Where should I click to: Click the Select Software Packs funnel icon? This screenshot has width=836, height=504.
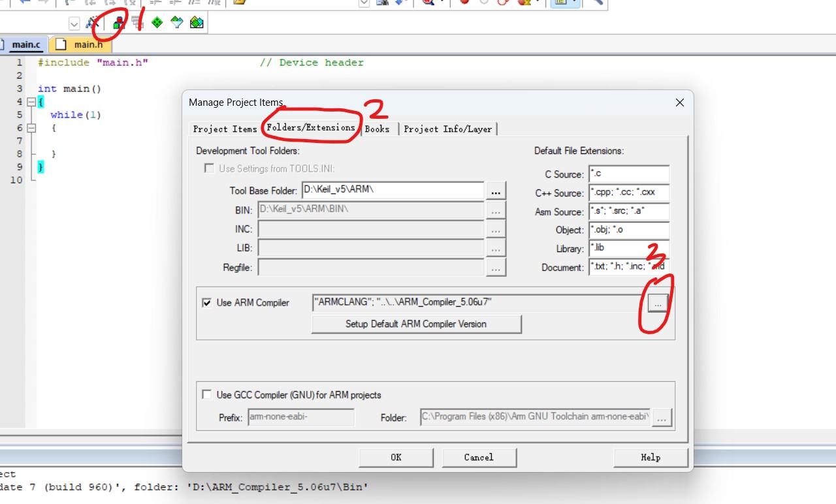point(176,23)
